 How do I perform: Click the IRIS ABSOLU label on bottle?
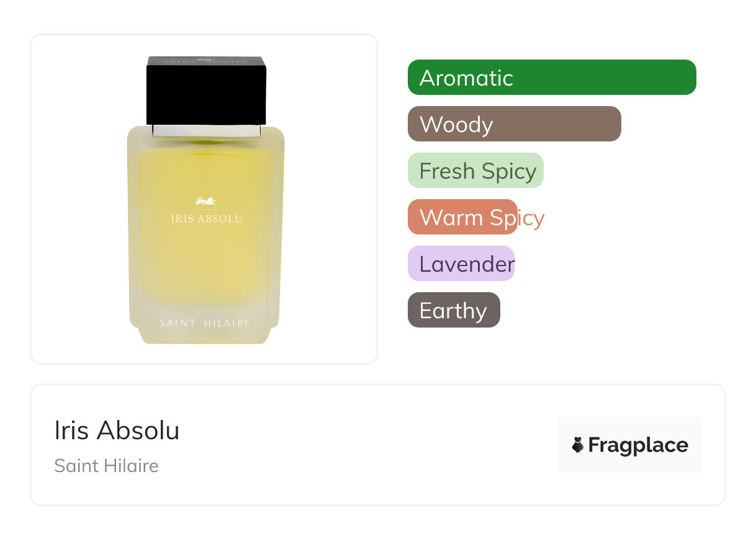pos(206,219)
